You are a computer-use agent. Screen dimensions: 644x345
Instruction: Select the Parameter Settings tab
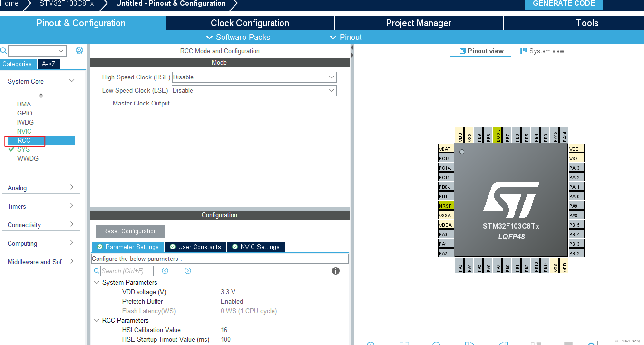[x=128, y=247]
